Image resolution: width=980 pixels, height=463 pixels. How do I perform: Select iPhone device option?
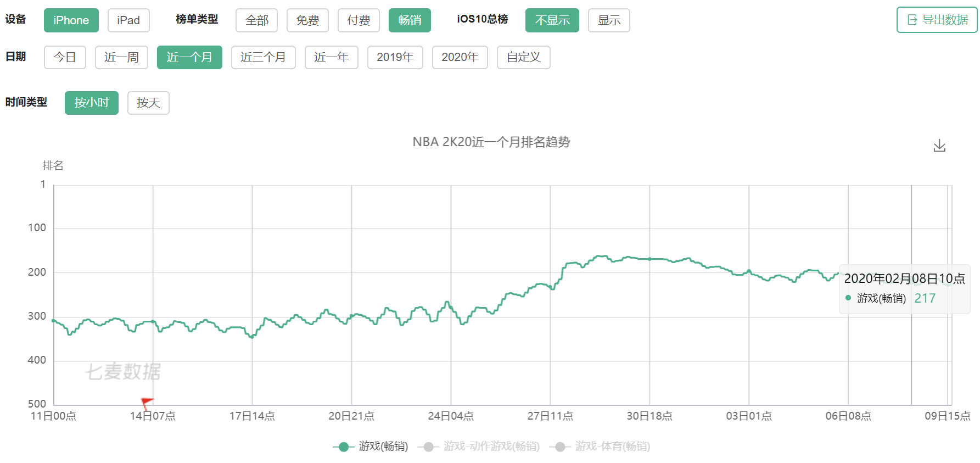(71, 20)
